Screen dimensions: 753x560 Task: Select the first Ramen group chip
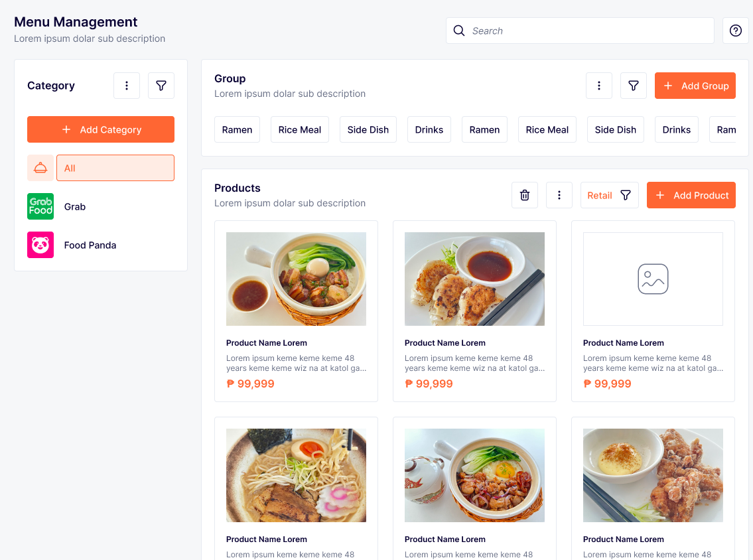click(237, 129)
